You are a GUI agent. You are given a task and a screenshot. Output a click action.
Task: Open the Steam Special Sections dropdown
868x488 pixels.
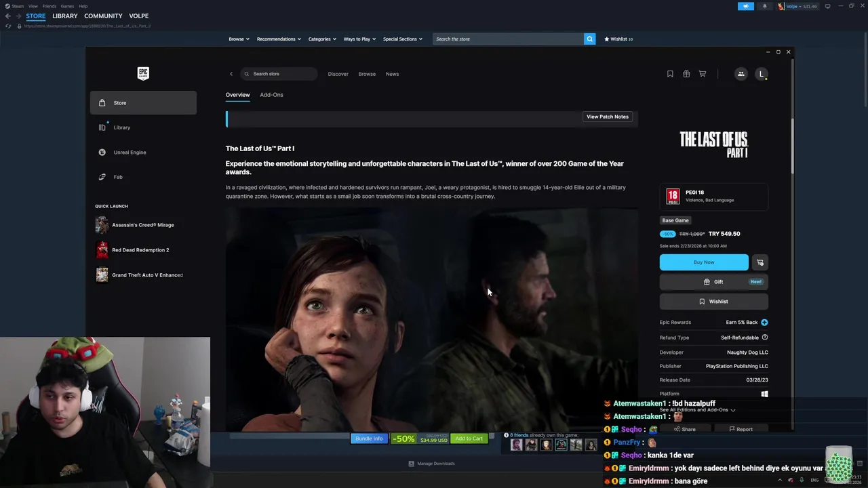pyautogui.click(x=403, y=39)
